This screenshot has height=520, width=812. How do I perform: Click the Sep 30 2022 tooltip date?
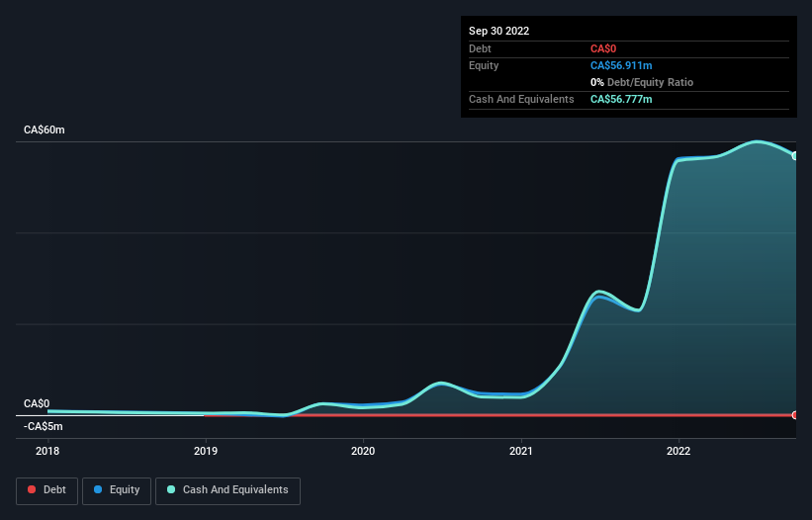click(x=498, y=31)
